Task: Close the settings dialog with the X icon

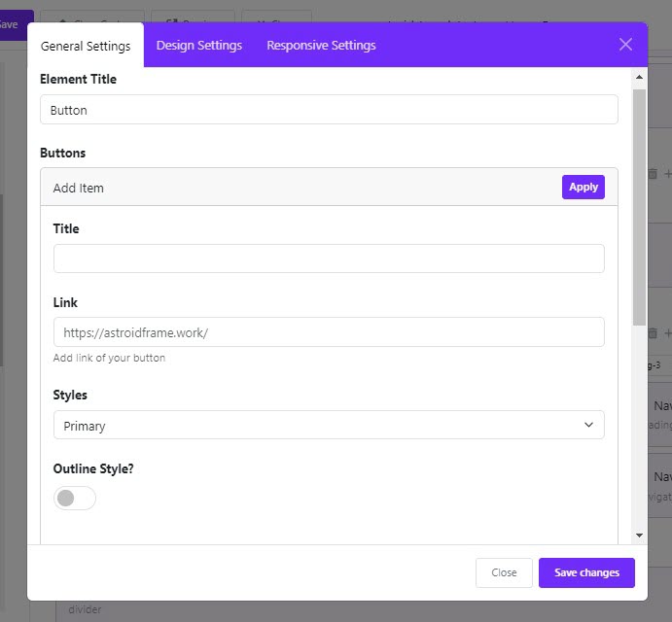Action: click(625, 44)
